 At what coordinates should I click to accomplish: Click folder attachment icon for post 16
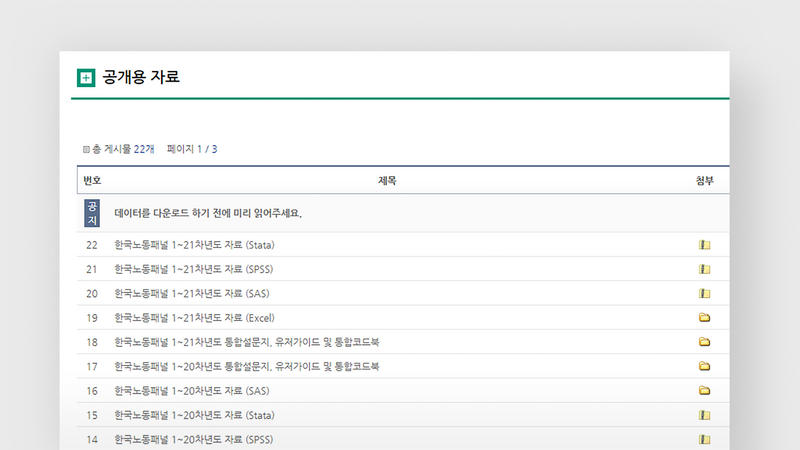pos(704,391)
